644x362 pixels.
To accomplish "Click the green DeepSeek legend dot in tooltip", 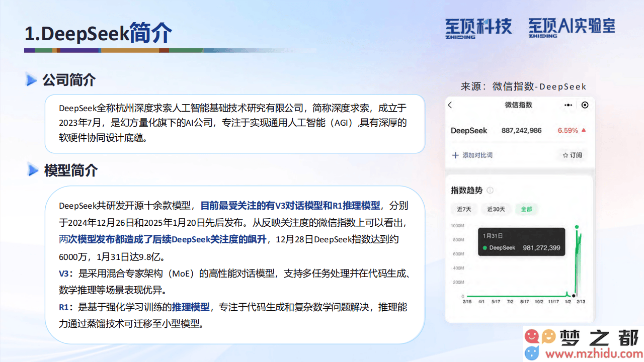I will 485,248.
